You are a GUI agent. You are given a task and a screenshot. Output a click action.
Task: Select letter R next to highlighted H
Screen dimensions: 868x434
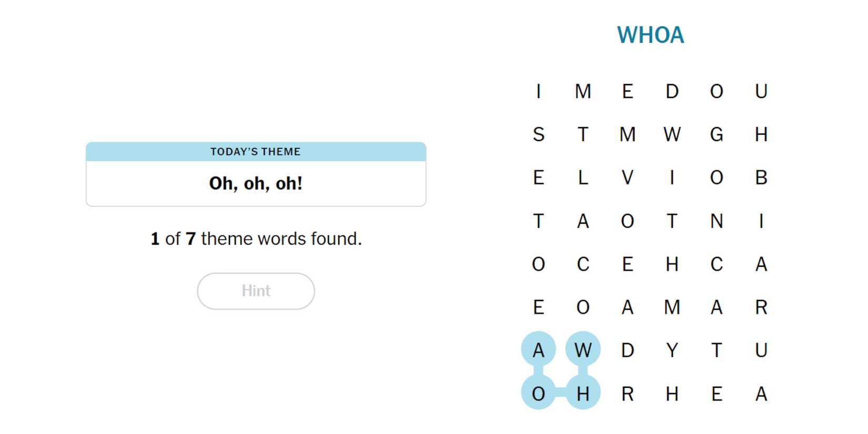coord(627,393)
